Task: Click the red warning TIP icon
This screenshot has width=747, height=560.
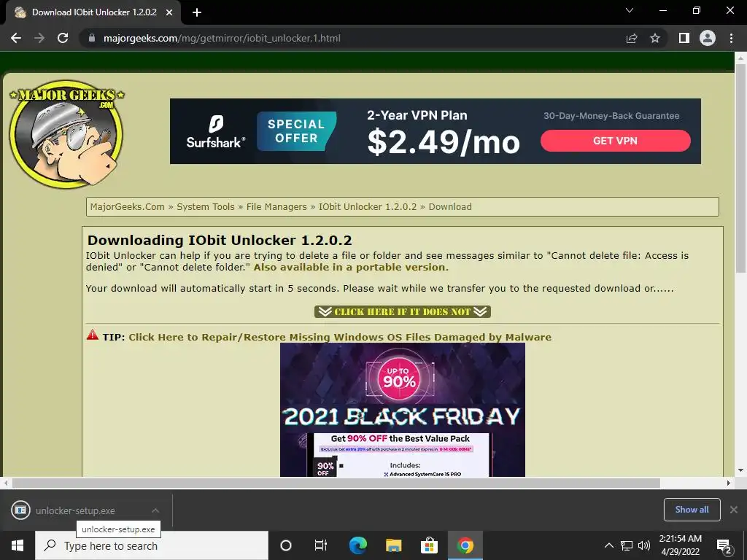Action: point(93,334)
